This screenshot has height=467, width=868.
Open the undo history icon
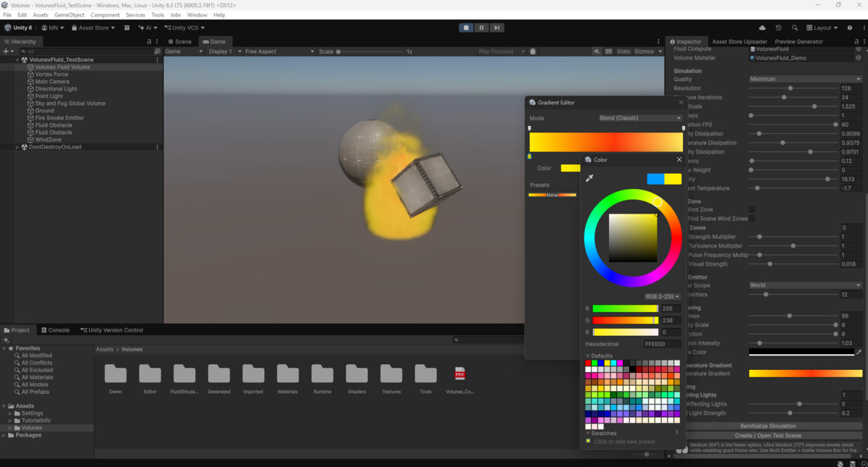[778, 28]
